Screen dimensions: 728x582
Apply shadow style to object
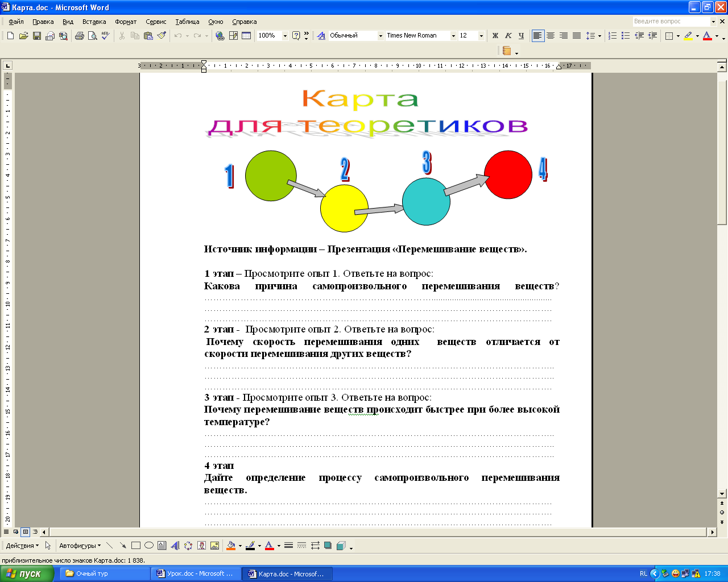[328, 546]
